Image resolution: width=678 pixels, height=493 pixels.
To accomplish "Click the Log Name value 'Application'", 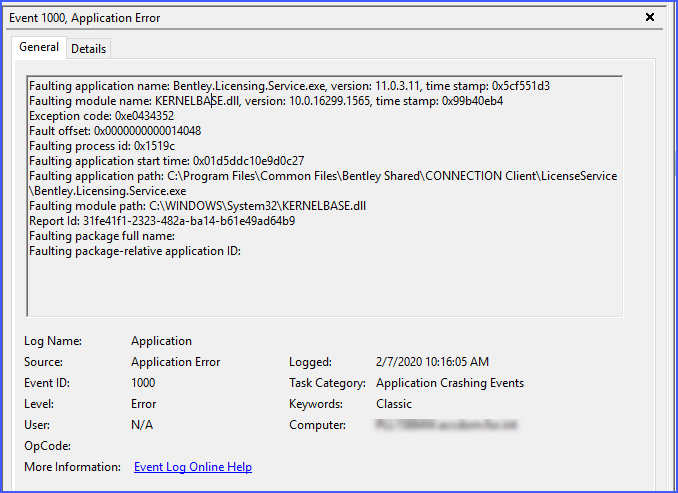I will 161,341.
